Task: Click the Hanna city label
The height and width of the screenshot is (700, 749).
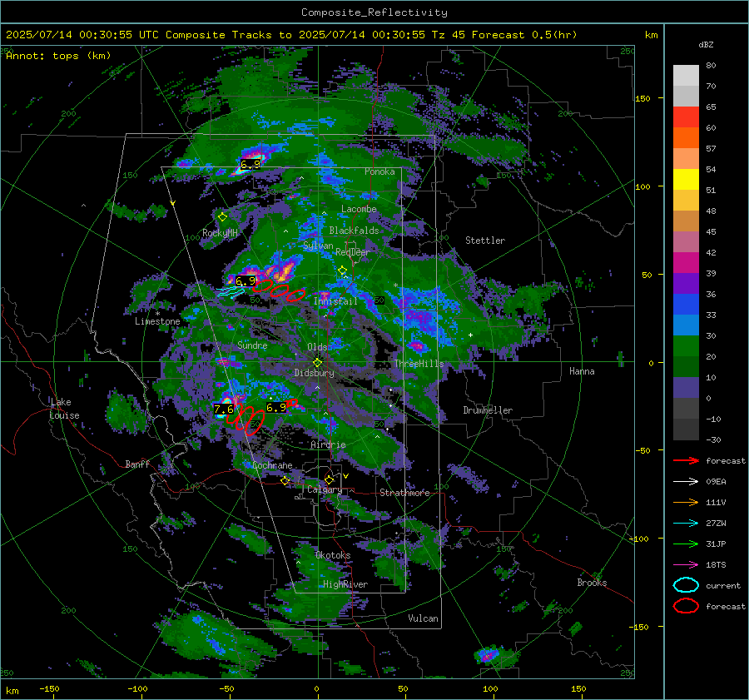Action: click(582, 371)
